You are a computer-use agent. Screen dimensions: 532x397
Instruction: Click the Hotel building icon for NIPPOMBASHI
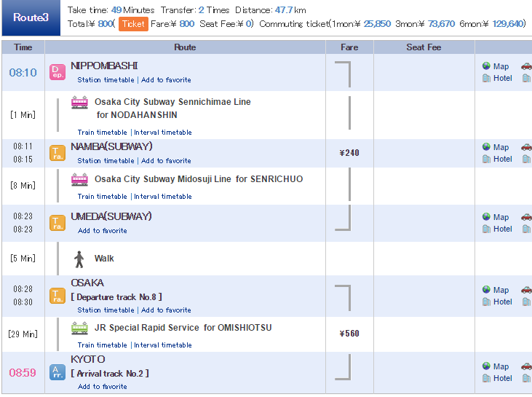point(486,79)
